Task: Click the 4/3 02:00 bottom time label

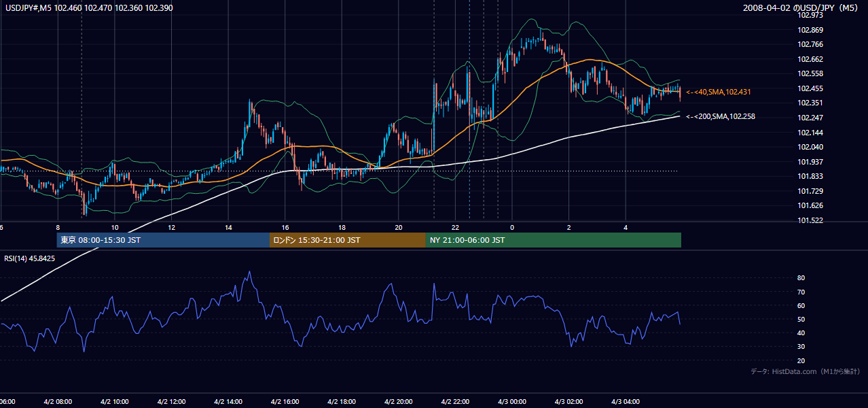Action: pyautogui.click(x=569, y=401)
